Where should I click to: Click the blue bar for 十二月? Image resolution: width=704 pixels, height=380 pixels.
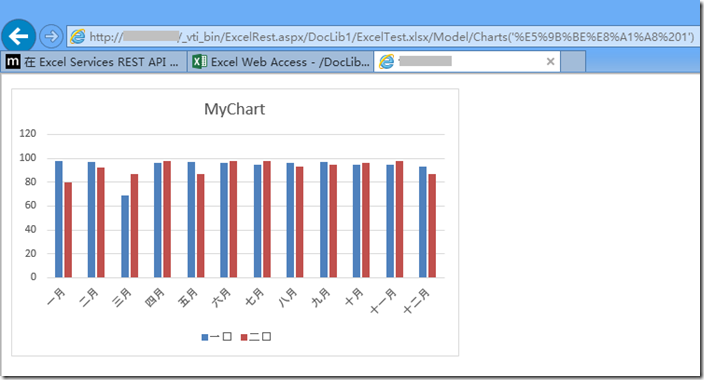422,222
